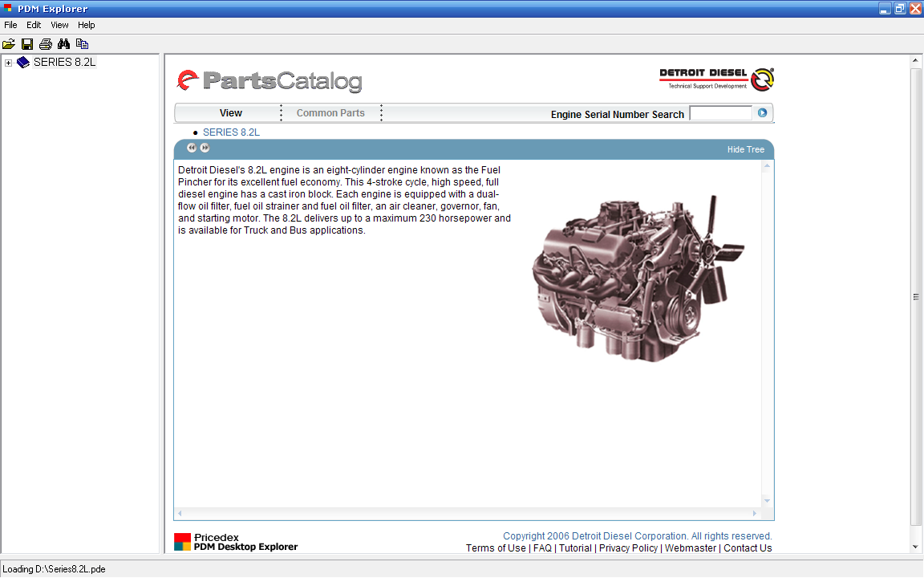Click the Pricedex PDM Desktop Explorer logo
This screenshot has width=924, height=578.
[236, 542]
